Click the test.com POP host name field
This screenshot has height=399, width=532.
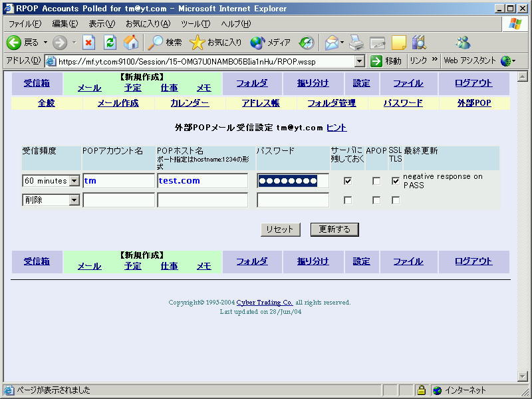(x=202, y=181)
